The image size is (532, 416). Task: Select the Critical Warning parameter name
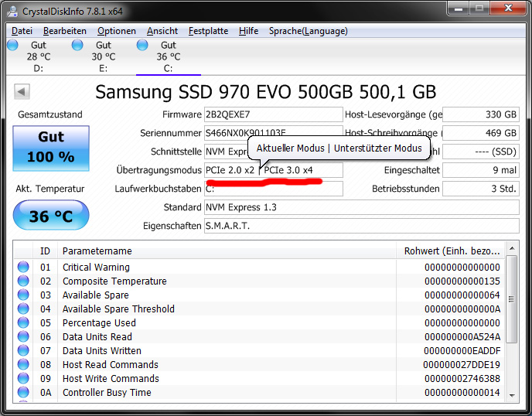pos(96,267)
